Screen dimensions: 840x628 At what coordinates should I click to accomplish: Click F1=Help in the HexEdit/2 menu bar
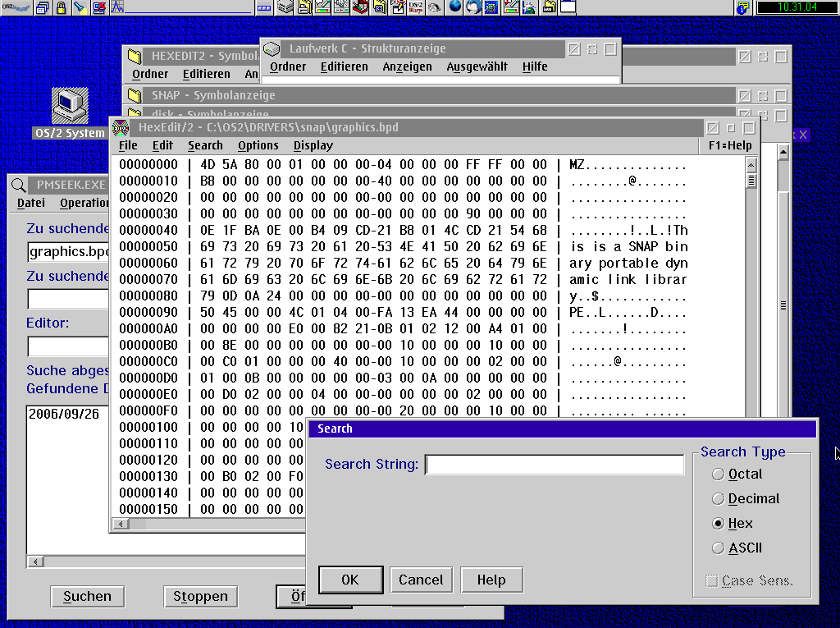click(729, 146)
